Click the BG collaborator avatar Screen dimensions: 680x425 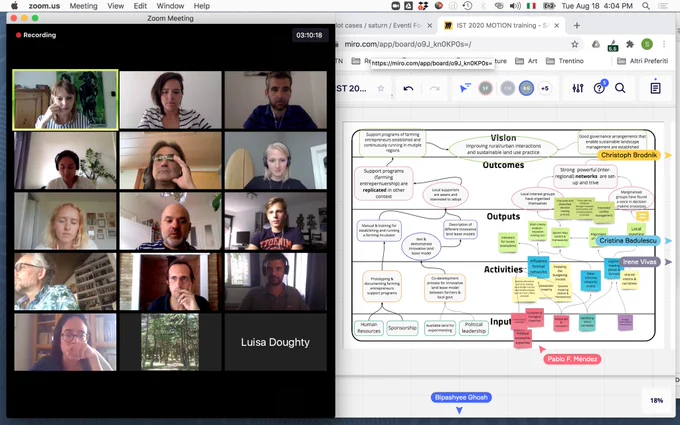pos(526,88)
